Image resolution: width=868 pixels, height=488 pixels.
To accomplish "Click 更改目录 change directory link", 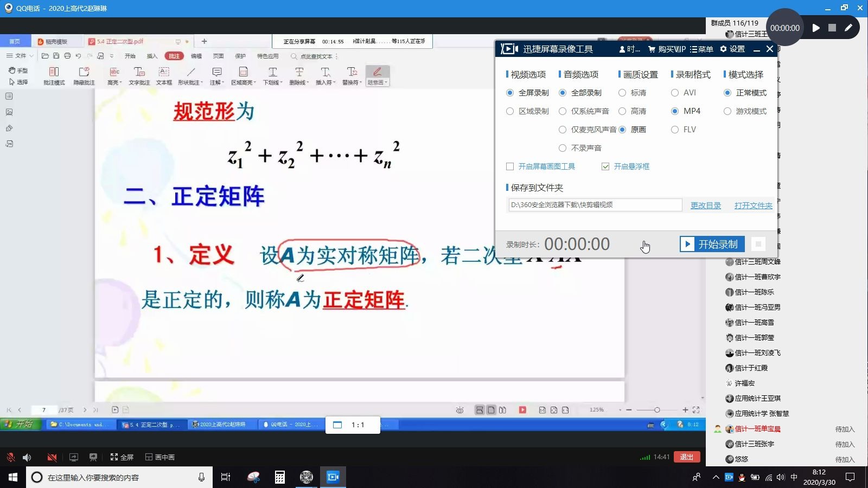I will [x=706, y=206].
